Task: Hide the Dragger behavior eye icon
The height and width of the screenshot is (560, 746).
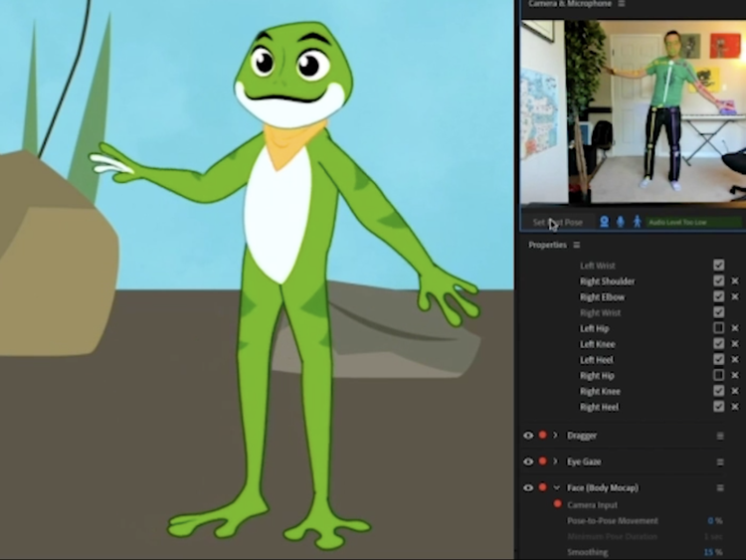Action: (528, 436)
